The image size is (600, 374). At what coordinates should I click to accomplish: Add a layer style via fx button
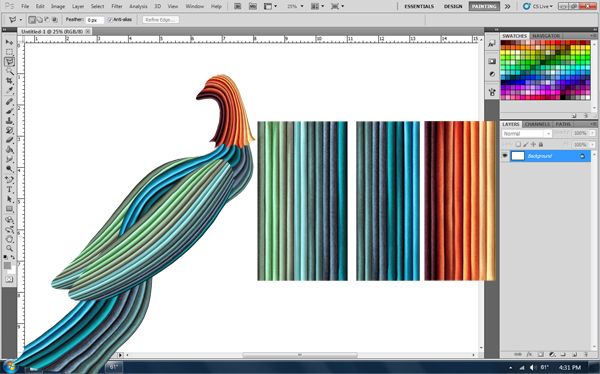528,354
